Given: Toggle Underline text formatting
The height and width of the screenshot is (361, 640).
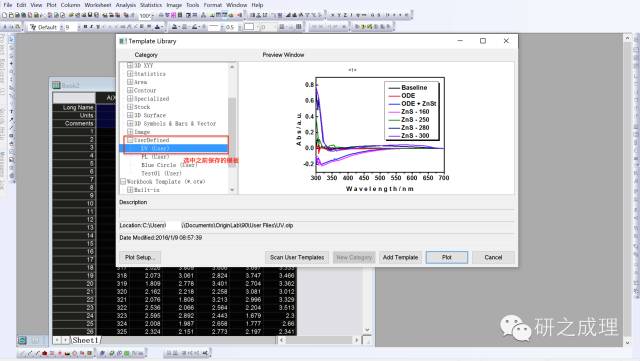Looking at the screenshot, I should point(98,27).
